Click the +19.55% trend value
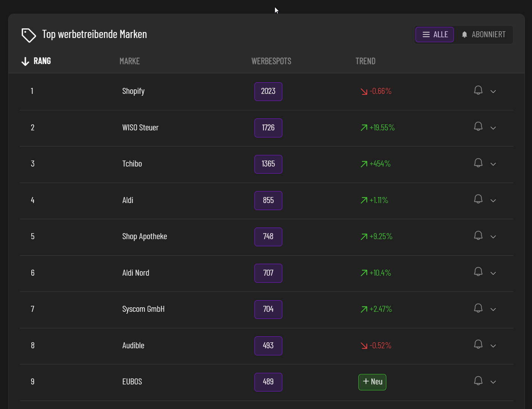 click(x=382, y=128)
